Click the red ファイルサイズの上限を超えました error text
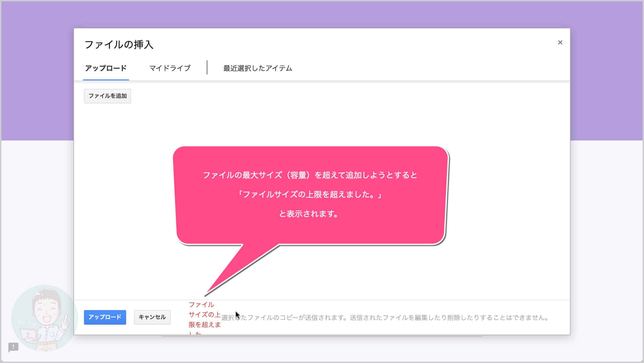Screen dimensions: 644x363 (204, 318)
